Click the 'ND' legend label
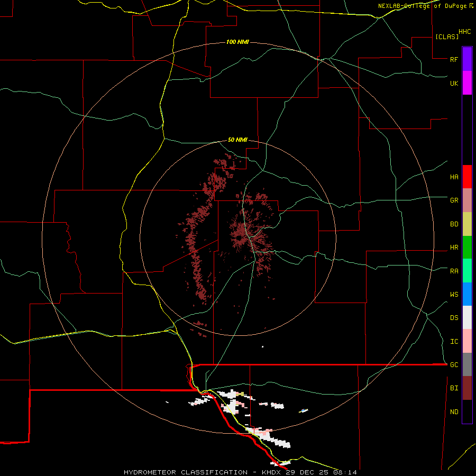This screenshot has width=476, height=476. 454,412
